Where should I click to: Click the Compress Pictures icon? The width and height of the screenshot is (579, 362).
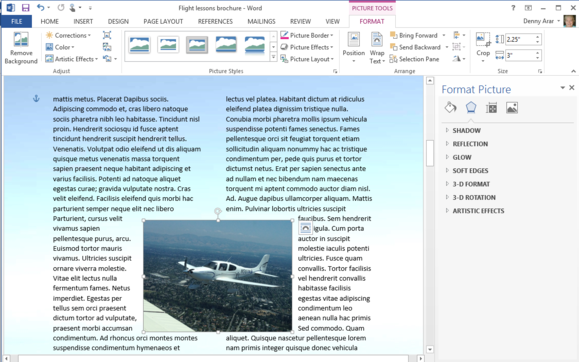click(107, 35)
